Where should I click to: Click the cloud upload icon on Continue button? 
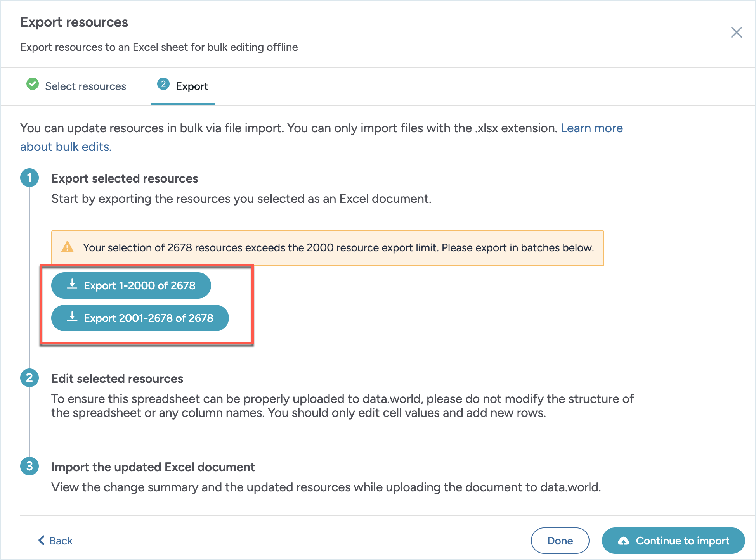point(624,541)
